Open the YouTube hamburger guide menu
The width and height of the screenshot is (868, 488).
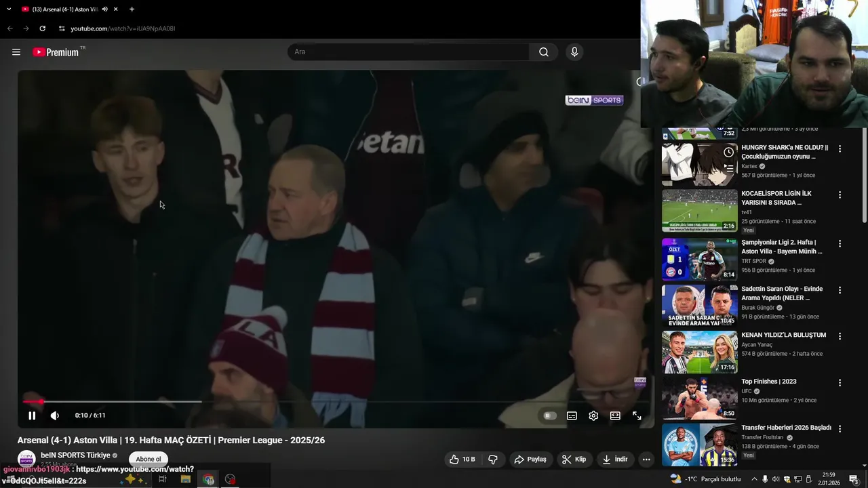point(16,52)
